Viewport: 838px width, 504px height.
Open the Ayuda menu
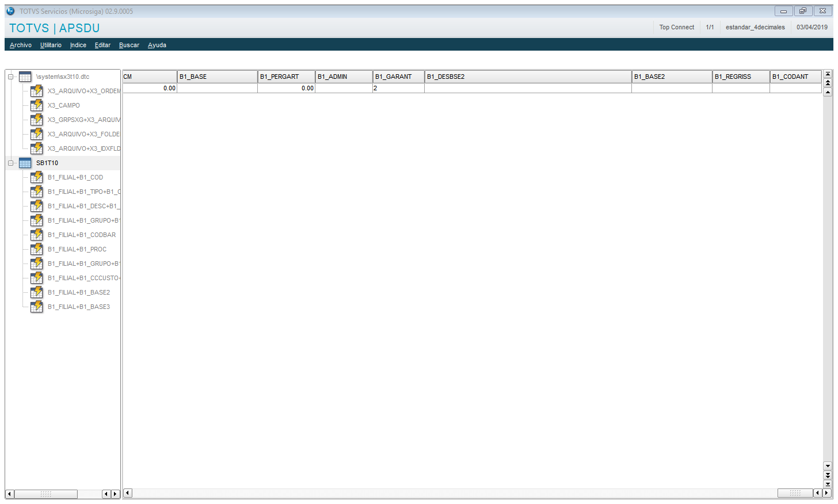157,45
